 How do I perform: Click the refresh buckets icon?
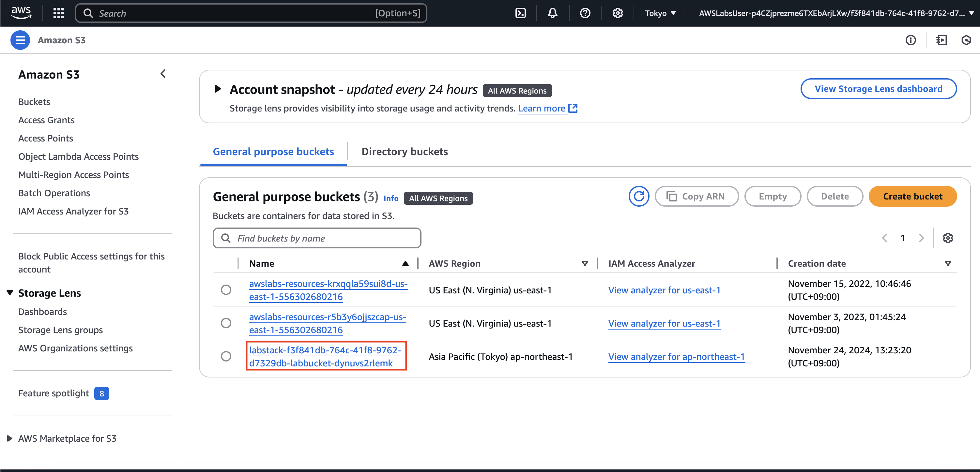(639, 197)
